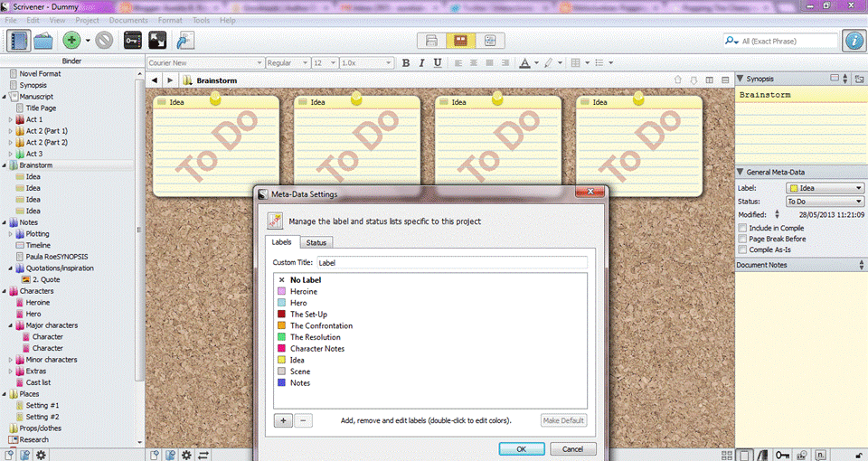The height and width of the screenshot is (461, 868).
Task: Select Timeline document in binder
Action: (38, 245)
